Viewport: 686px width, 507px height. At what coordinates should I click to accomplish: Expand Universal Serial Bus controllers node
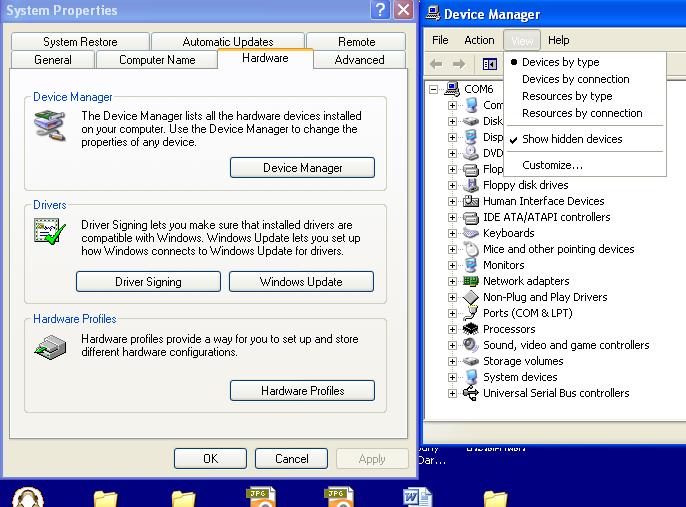coord(452,394)
